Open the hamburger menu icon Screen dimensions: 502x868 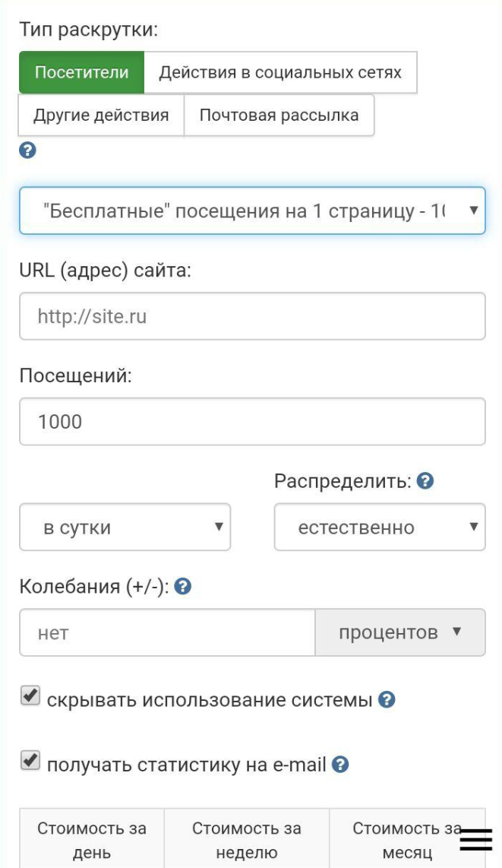pos(476,839)
